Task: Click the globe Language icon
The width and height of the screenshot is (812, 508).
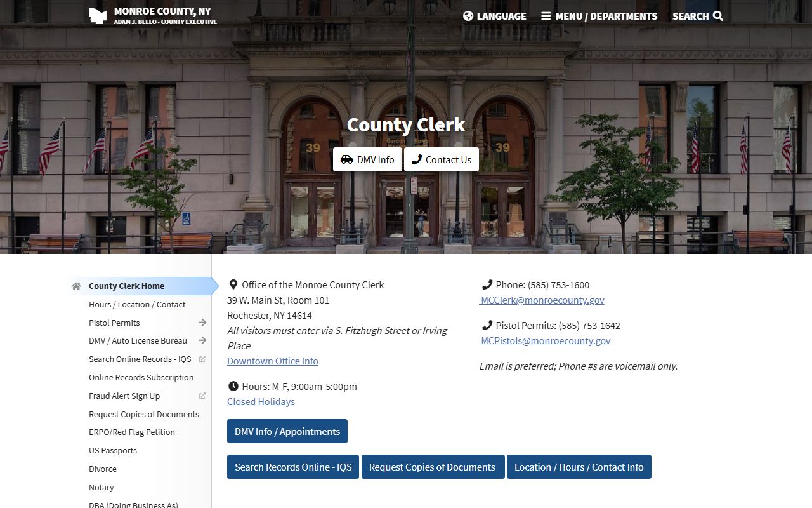Action: [x=468, y=16]
